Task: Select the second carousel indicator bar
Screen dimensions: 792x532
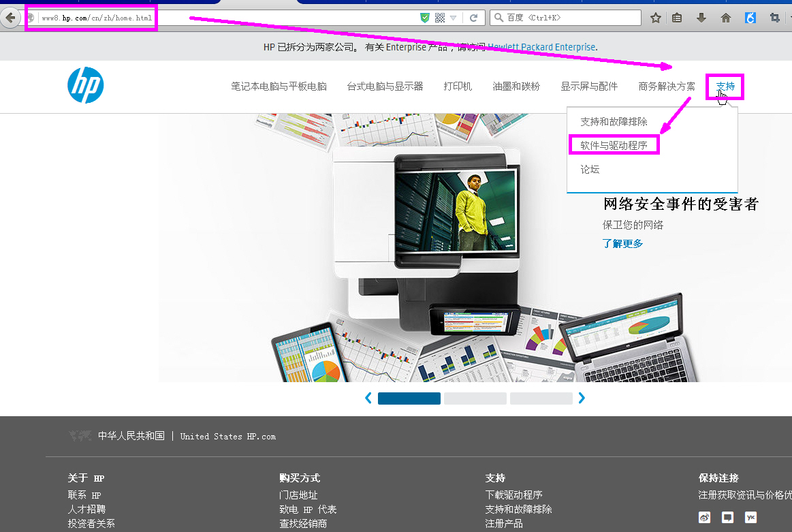Action: tap(475, 398)
